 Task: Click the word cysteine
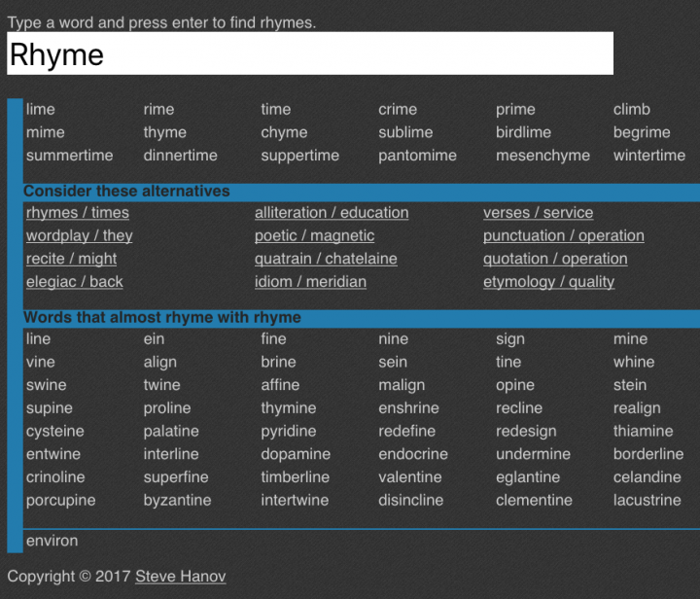[x=55, y=431]
